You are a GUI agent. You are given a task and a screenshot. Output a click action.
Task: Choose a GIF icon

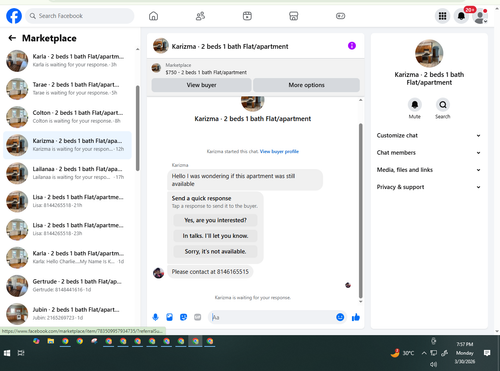click(x=198, y=317)
